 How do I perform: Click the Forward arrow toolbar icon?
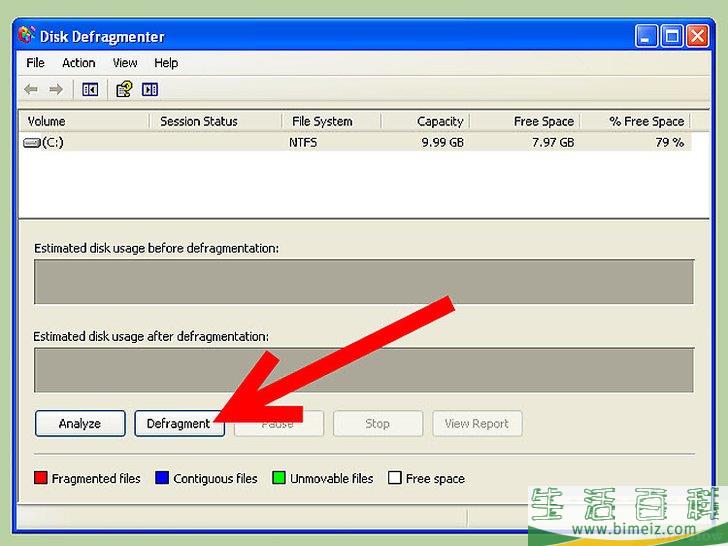click(56, 89)
